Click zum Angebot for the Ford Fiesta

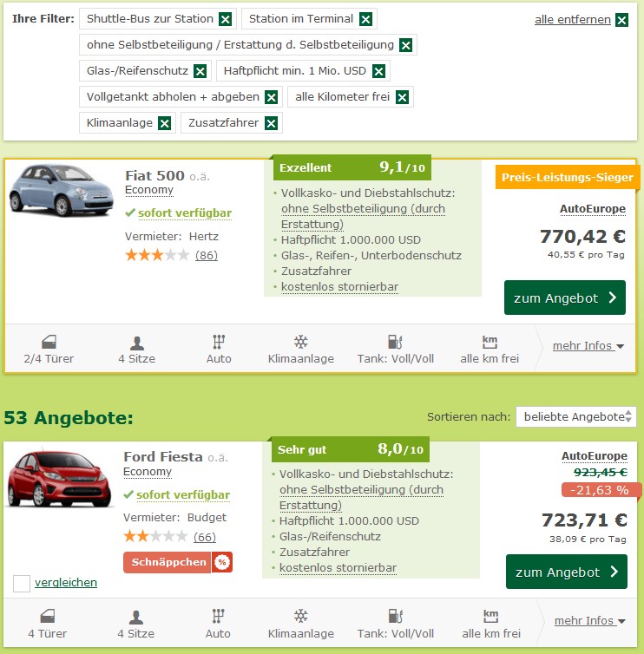click(x=566, y=572)
